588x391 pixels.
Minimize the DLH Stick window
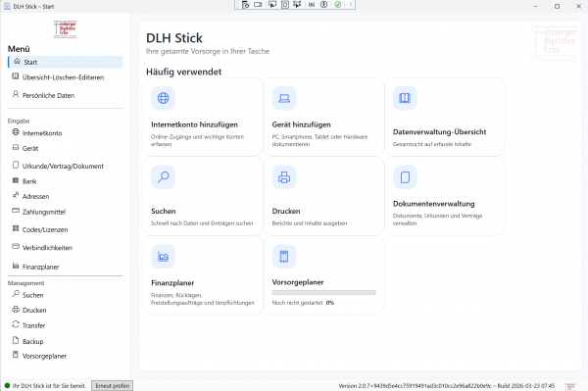535,7
